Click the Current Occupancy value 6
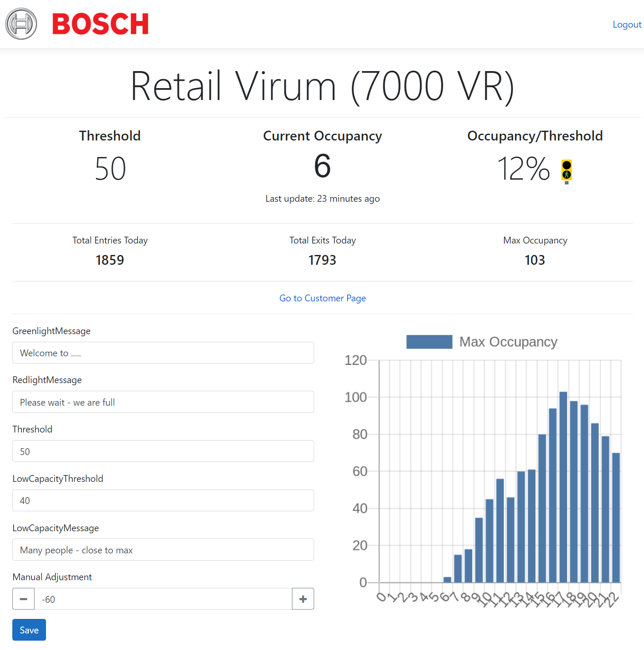The width and height of the screenshot is (644, 650). click(x=322, y=166)
